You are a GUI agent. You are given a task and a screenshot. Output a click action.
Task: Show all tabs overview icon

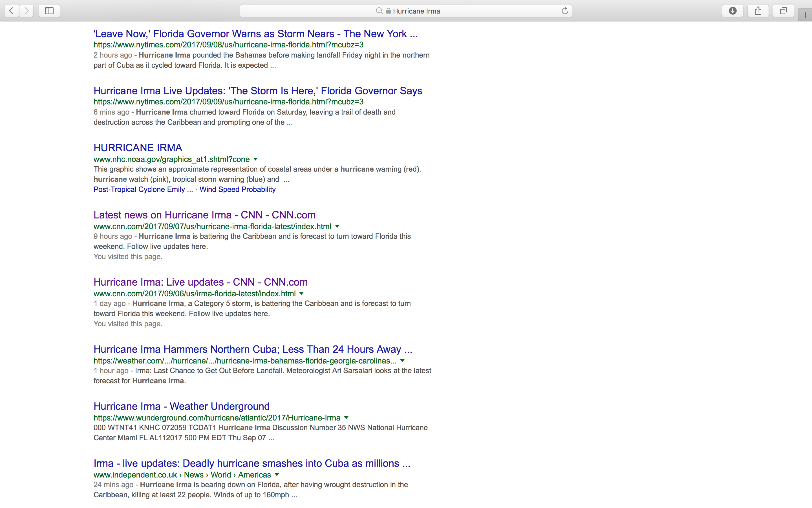coord(784,11)
